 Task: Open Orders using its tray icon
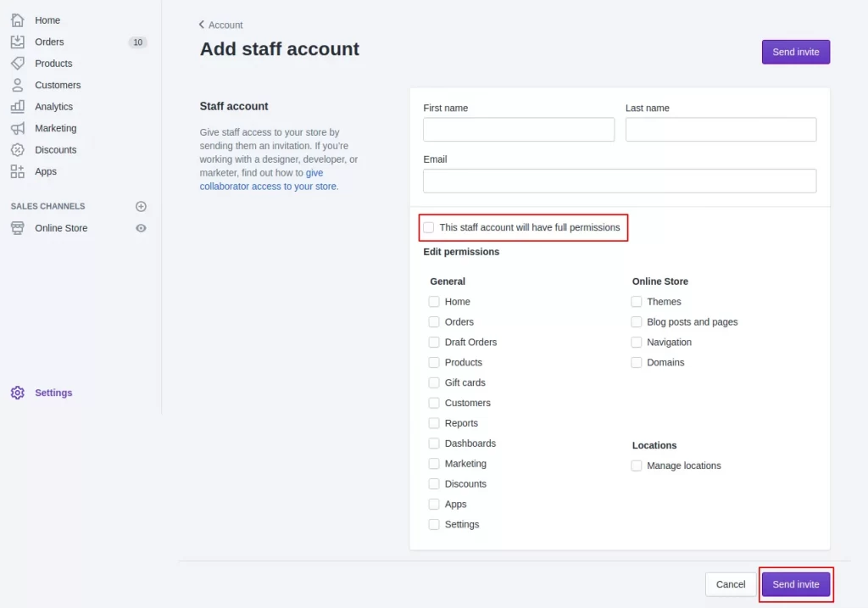pos(19,42)
